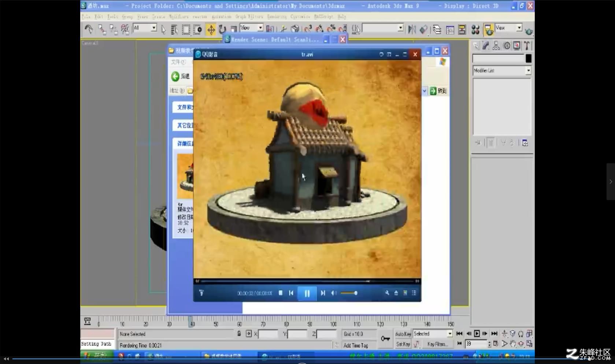Open the Group menu
The width and height of the screenshot is (615, 364).
coord(127,16)
